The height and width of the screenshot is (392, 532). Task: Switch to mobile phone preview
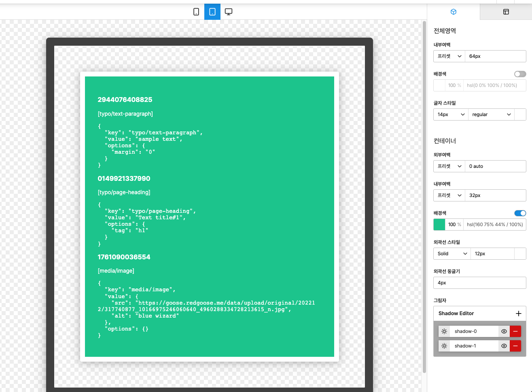196,12
